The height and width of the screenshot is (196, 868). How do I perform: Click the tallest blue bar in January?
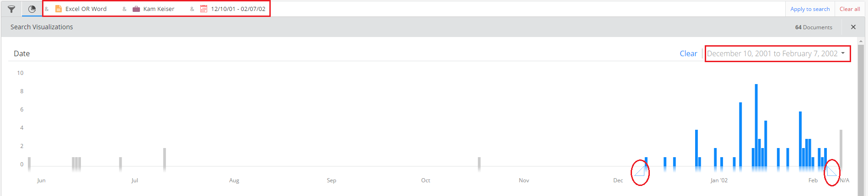756,125
